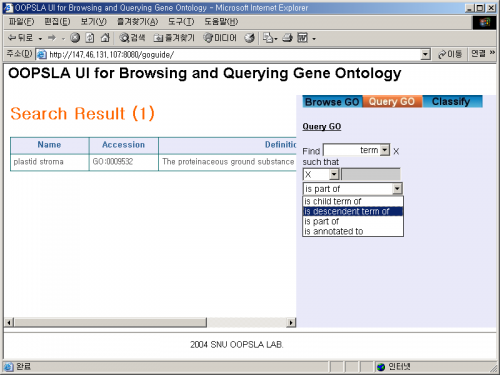The image size is (500, 375).
Task: Stop loading with the stop icon
Action: 75,38
